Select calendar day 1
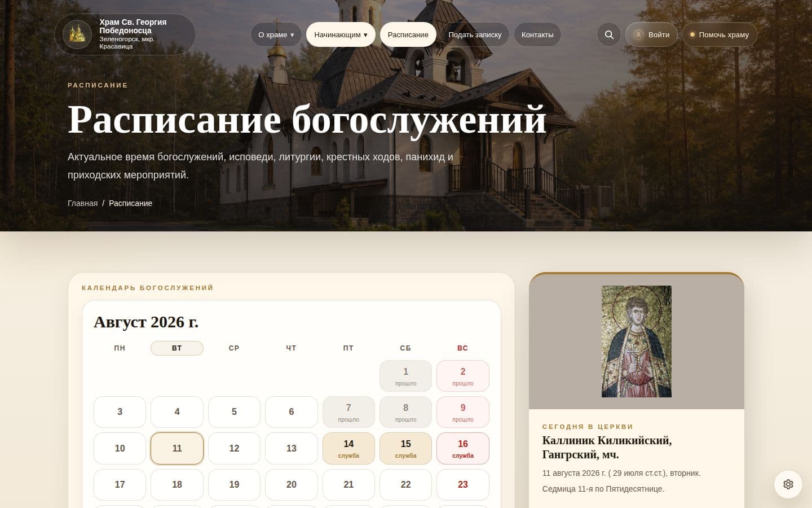The width and height of the screenshot is (812, 508). [405, 376]
